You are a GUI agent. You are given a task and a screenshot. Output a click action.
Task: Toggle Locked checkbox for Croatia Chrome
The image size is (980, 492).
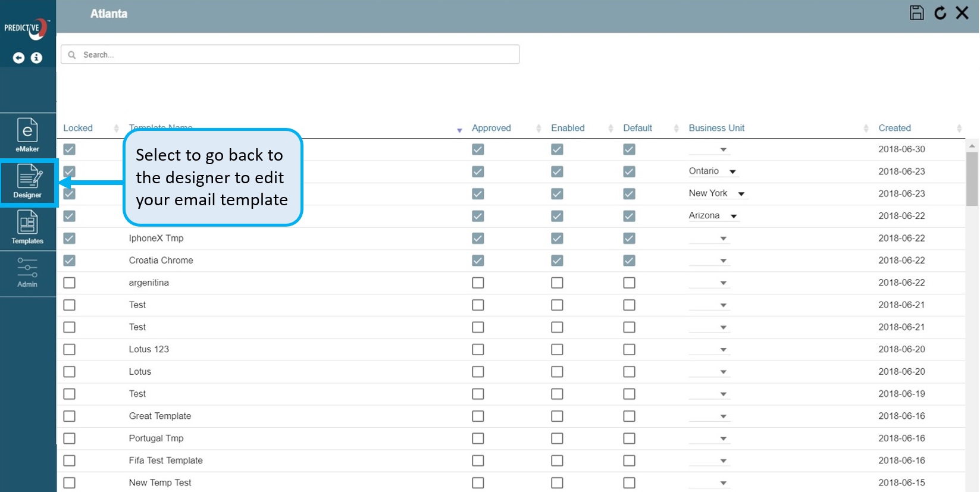(x=70, y=261)
